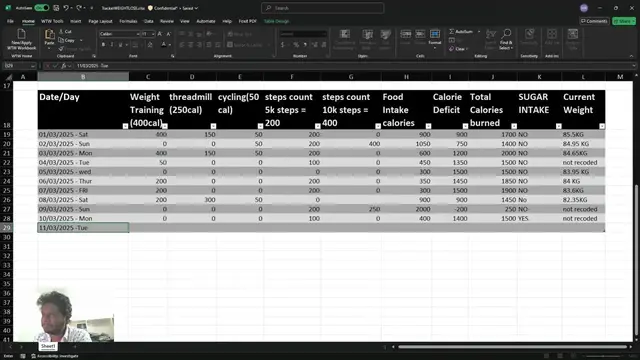The image size is (640, 360).
Task: Click the AutoSum sigma button
Action: (x=461, y=31)
